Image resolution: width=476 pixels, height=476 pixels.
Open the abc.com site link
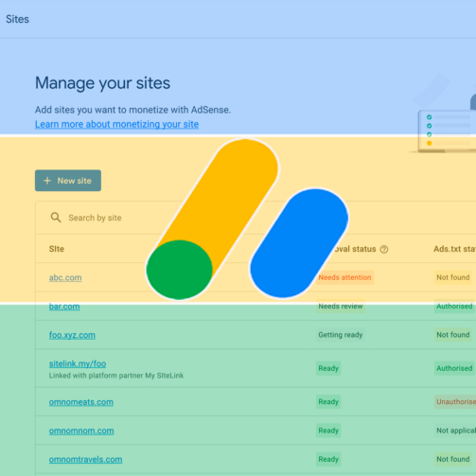[x=65, y=277]
